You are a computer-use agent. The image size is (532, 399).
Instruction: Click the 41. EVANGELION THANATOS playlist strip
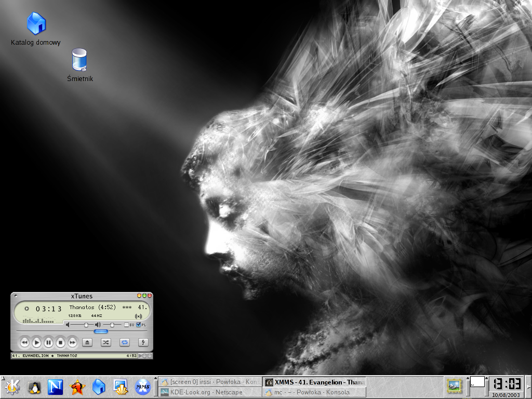pyautogui.click(x=75, y=356)
